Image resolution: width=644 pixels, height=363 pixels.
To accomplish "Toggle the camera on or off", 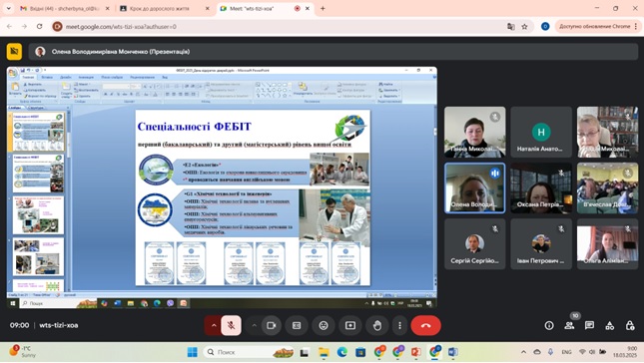I will pyautogui.click(x=272, y=326).
